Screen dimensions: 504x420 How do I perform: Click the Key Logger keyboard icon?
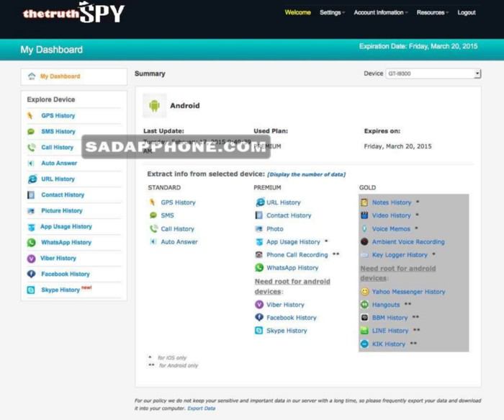coord(364,255)
